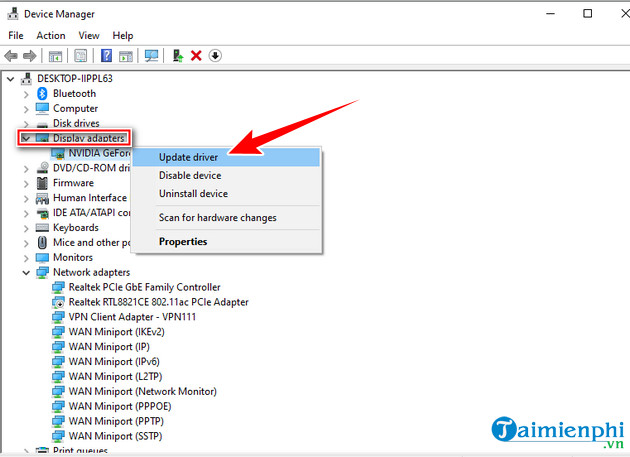This screenshot has width=630, height=457.
Task: Click the Monitors category icon
Action: pyautogui.click(x=42, y=257)
